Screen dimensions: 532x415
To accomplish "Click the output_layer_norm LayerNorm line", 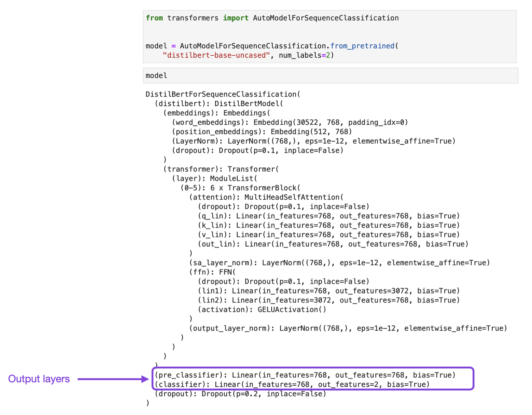I will 348,329.
